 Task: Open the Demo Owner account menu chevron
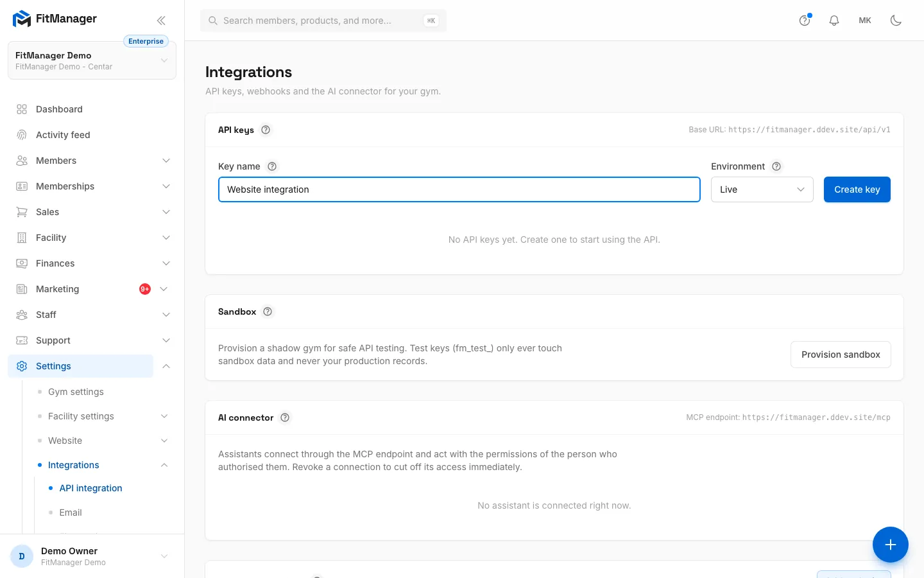(x=164, y=556)
